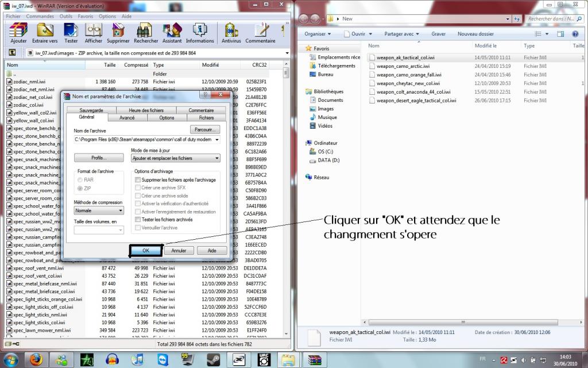Click the Explorer horizontal scrollbar
Viewport: 588px width, 368px height.
click(463, 322)
